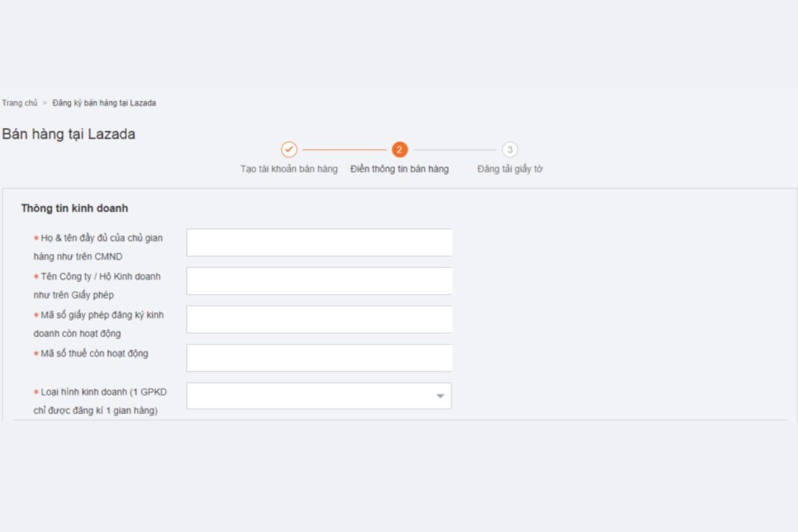
Task: Open the Trang chủ breadcrumb link
Action: tap(20, 103)
